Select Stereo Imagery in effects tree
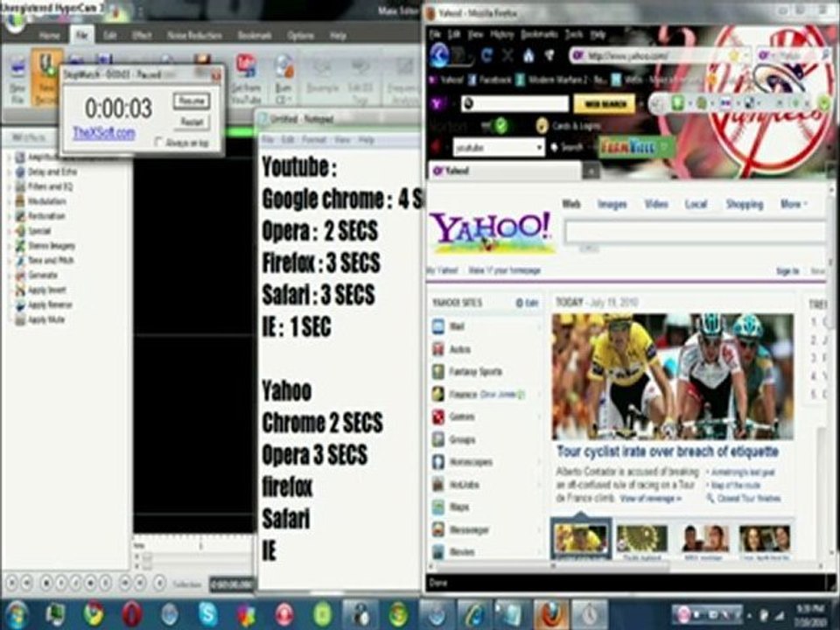This screenshot has height=630, width=840. [x=52, y=246]
